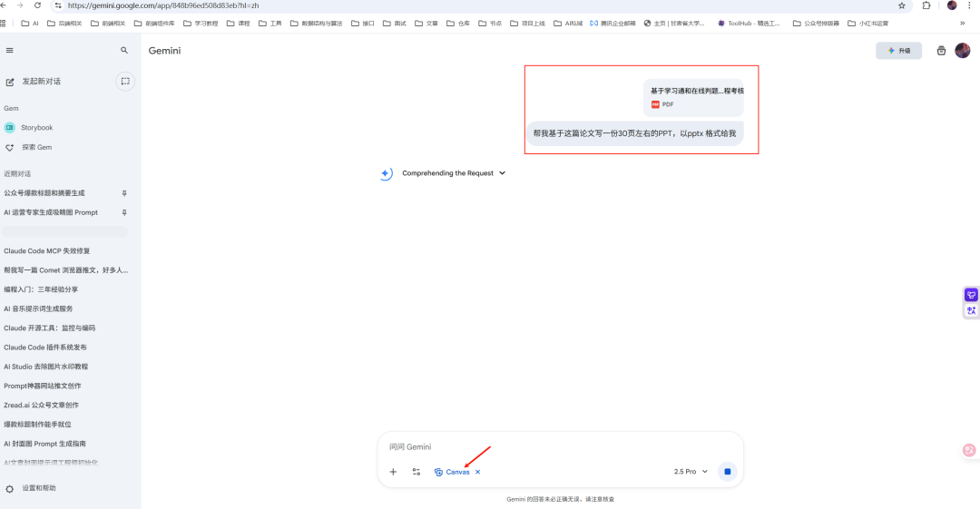This screenshot has height=509, width=980.
Task: Open the attached PDF file card
Action: 694,98
